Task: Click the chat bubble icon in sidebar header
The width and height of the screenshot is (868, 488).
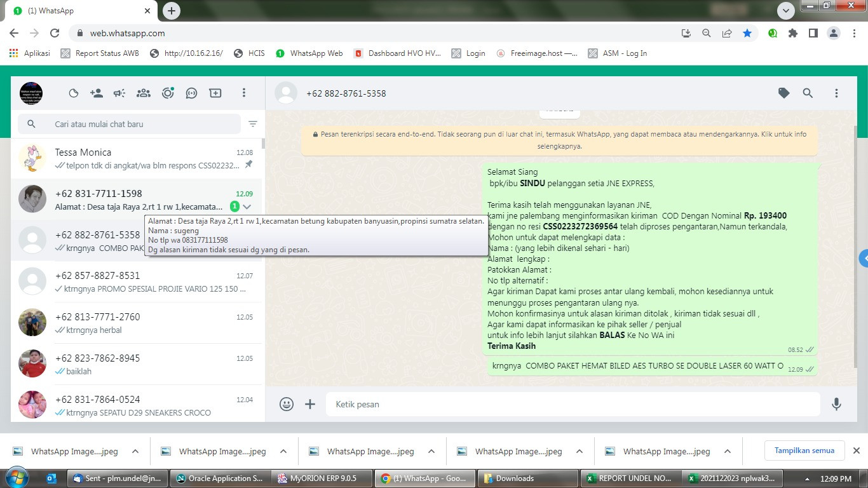Action: (191, 93)
